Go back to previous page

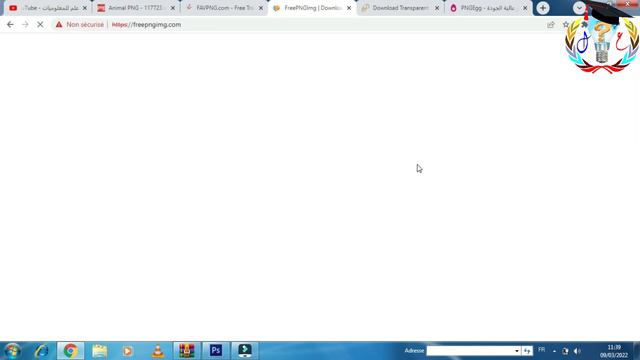10,24
